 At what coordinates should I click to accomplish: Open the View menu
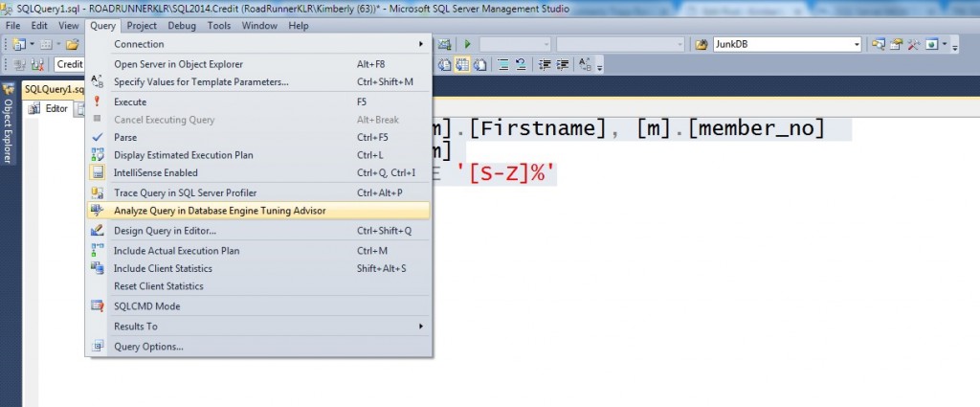68,26
